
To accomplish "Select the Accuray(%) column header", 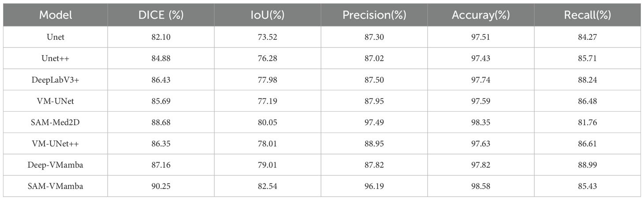I will point(481,15).
